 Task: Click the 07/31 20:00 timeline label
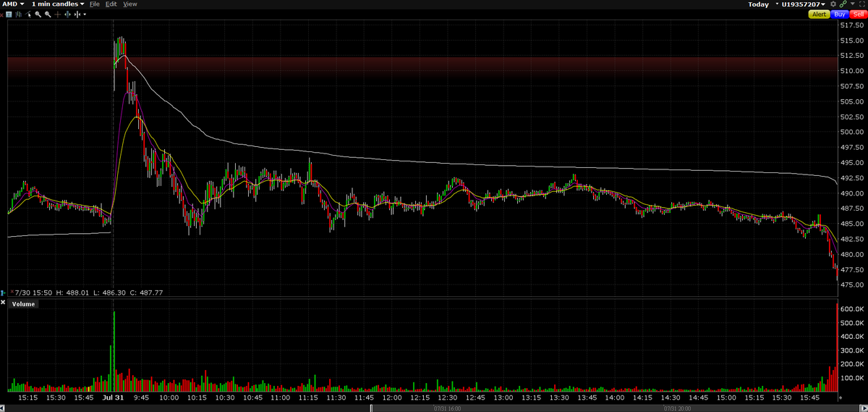pyautogui.click(x=678, y=408)
